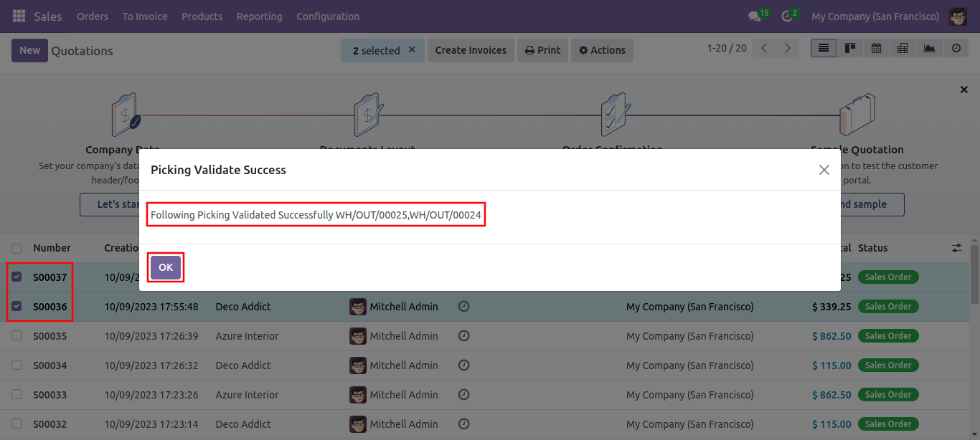This screenshot has width=980, height=440.
Task: Click the 1-20 / 20 pager counter
Action: coord(727,48)
